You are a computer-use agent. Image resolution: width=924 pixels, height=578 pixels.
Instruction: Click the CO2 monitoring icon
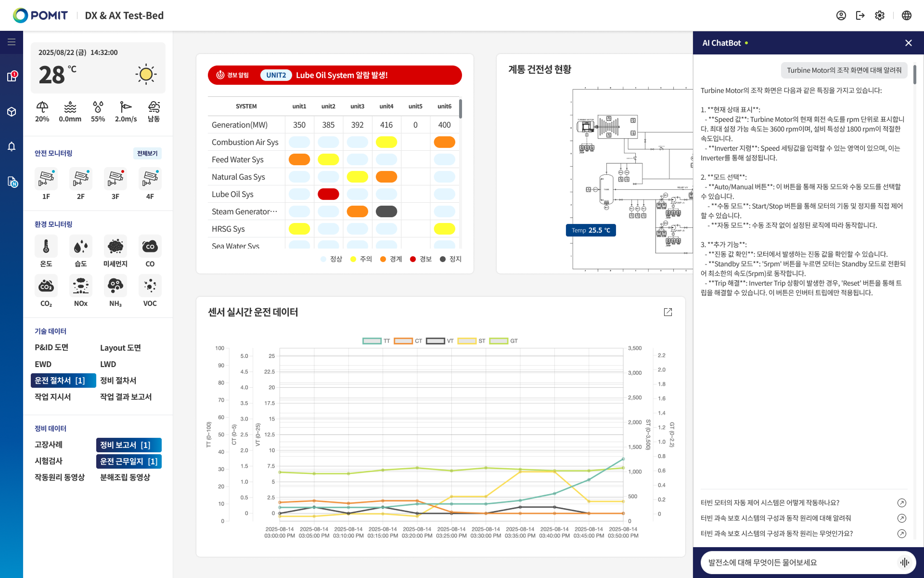tap(46, 286)
